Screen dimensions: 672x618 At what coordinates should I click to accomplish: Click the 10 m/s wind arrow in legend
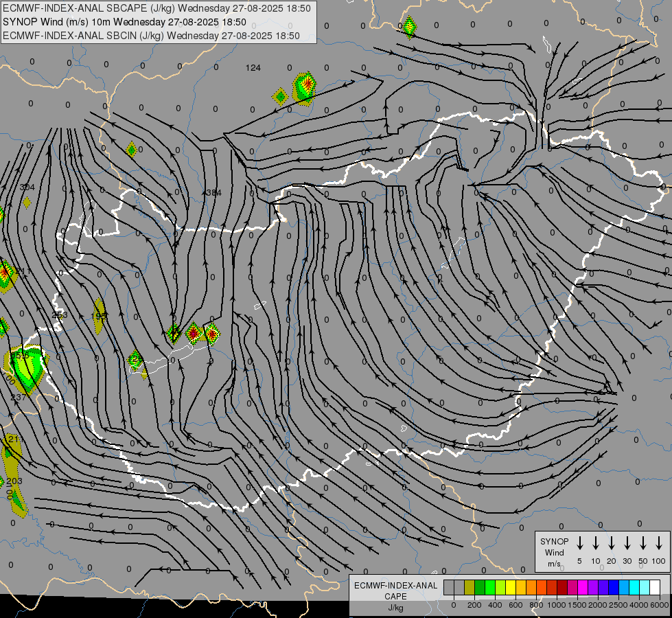tap(595, 543)
